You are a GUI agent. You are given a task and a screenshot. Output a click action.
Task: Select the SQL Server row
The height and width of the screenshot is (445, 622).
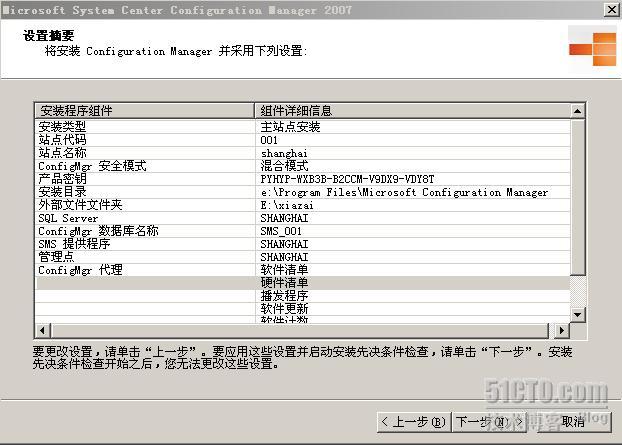(x=303, y=218)
